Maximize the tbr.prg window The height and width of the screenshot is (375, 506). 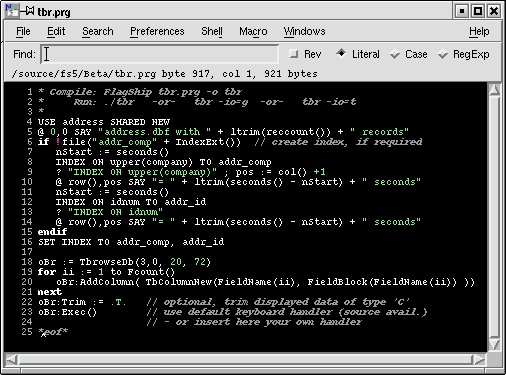tap(478, 11)
